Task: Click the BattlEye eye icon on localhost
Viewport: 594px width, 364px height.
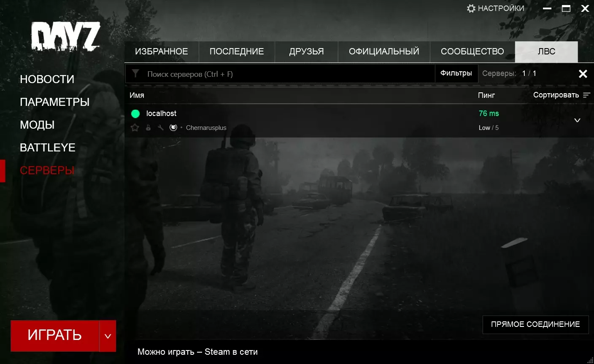Action: (173, 127)
